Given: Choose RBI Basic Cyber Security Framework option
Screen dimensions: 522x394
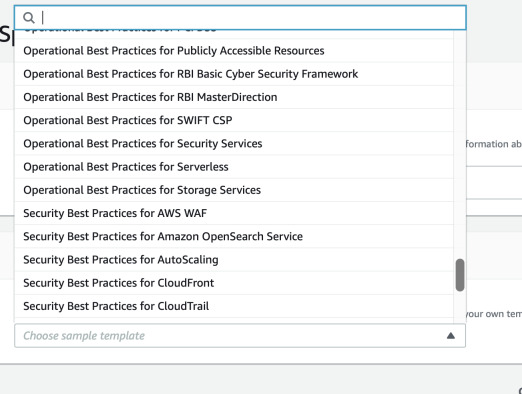Looking at the screenshot, I should click(x=234, y=74).
